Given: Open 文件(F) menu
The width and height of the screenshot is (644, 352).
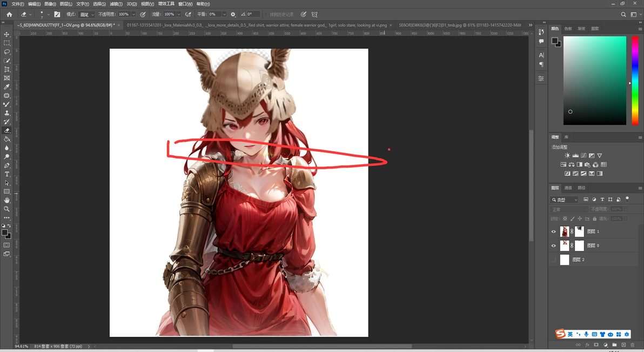Looking at the screenshot, I should click(x=18, y=4).
